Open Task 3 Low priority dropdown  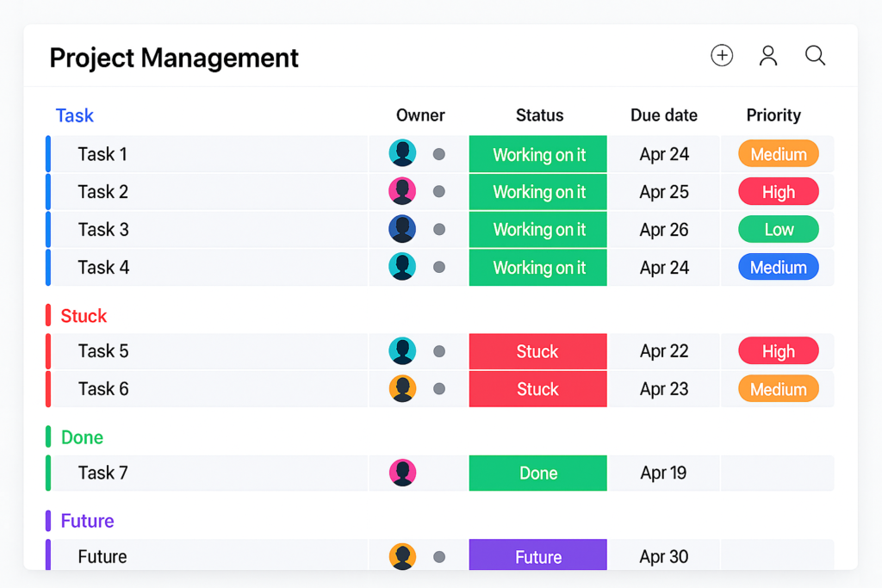778,230
